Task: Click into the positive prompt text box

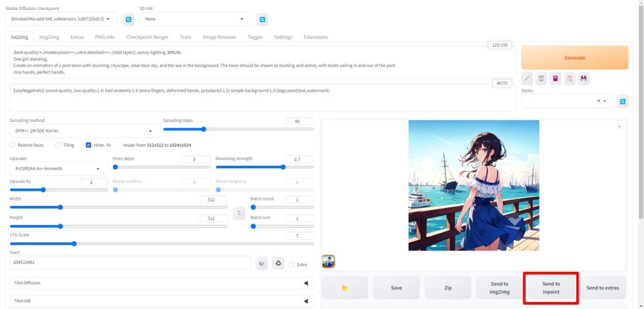Action: (263, 62)
